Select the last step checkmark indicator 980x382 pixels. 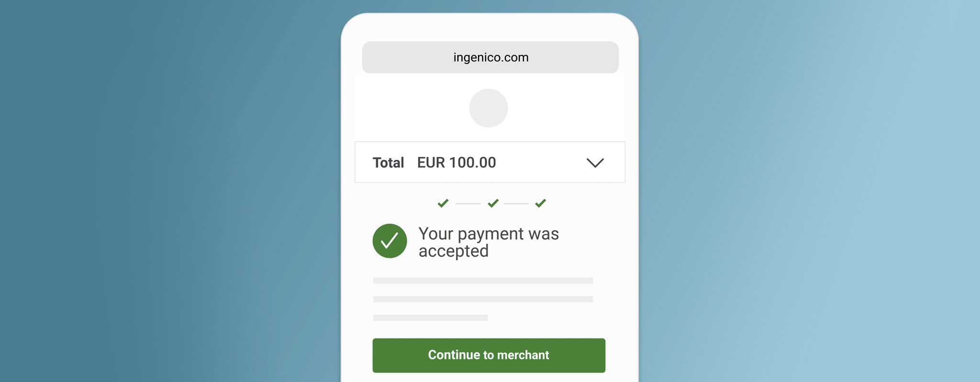click(x=541, y=203)
